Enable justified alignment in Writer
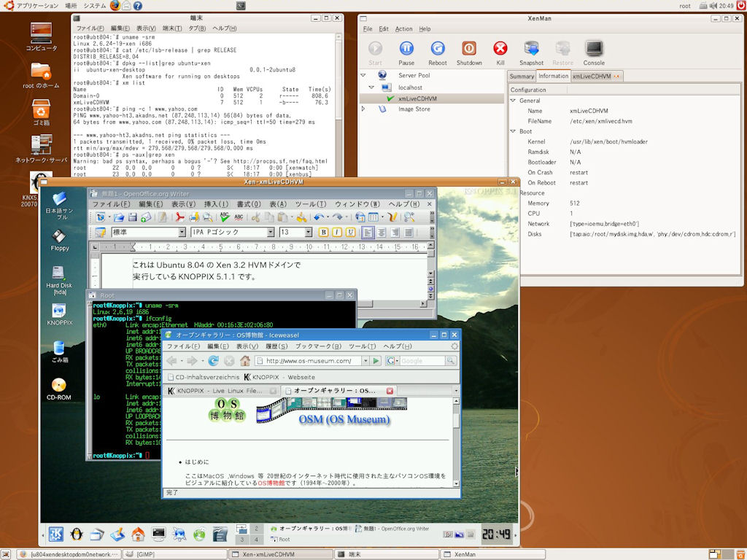The image size is (747, 560). coord(409,233)
